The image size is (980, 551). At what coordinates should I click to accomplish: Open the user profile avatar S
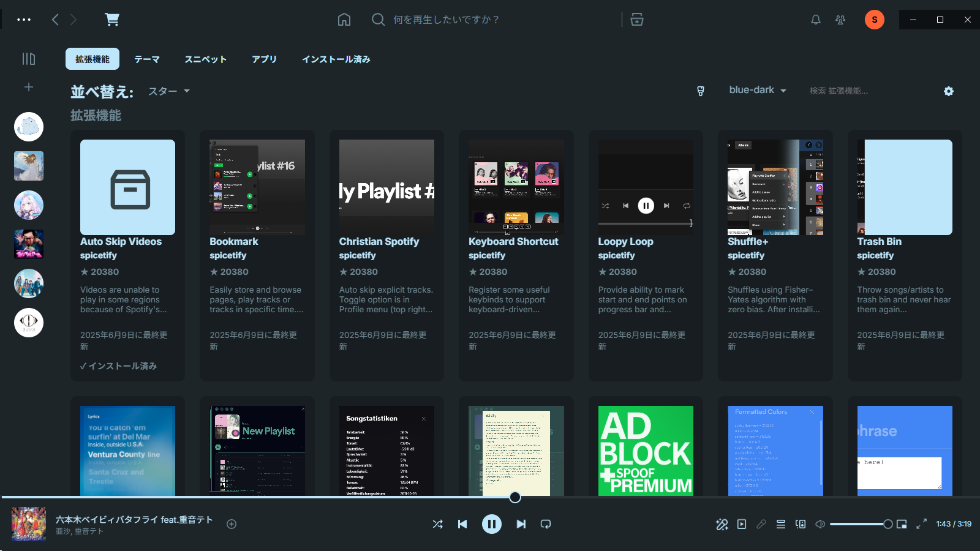[x=875, y=20]
